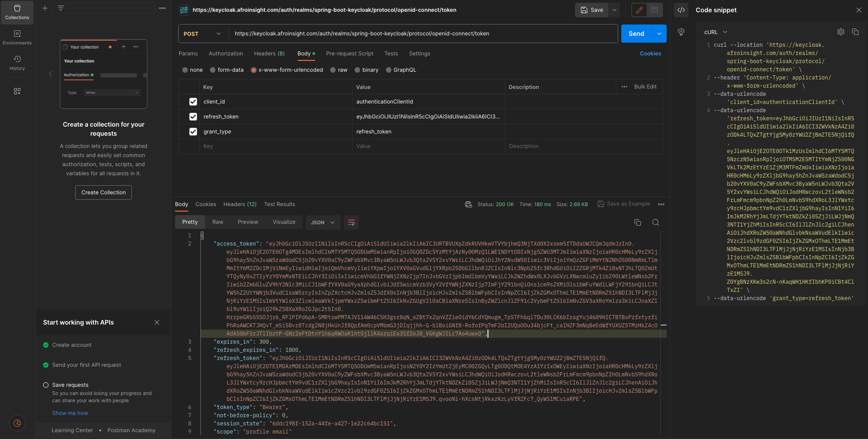This screenshot has height=439, width=868.
Task: Open code snippet settings gear
Action: [841, 32]
